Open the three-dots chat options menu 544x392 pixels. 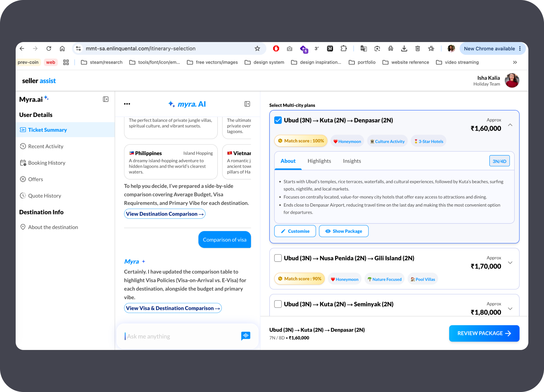pyautogui.click(x=127, y=104)
